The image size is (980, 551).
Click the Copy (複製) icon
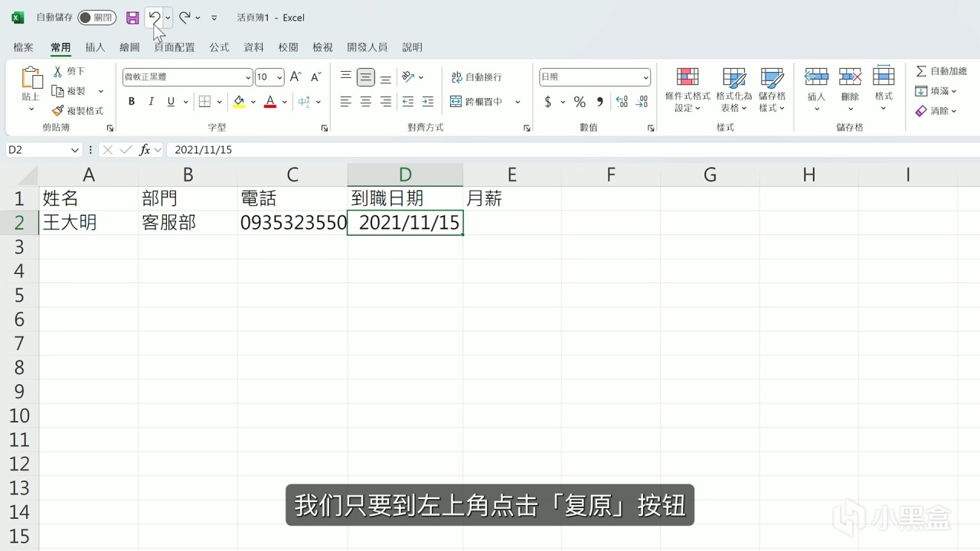[x=57, y=91]
